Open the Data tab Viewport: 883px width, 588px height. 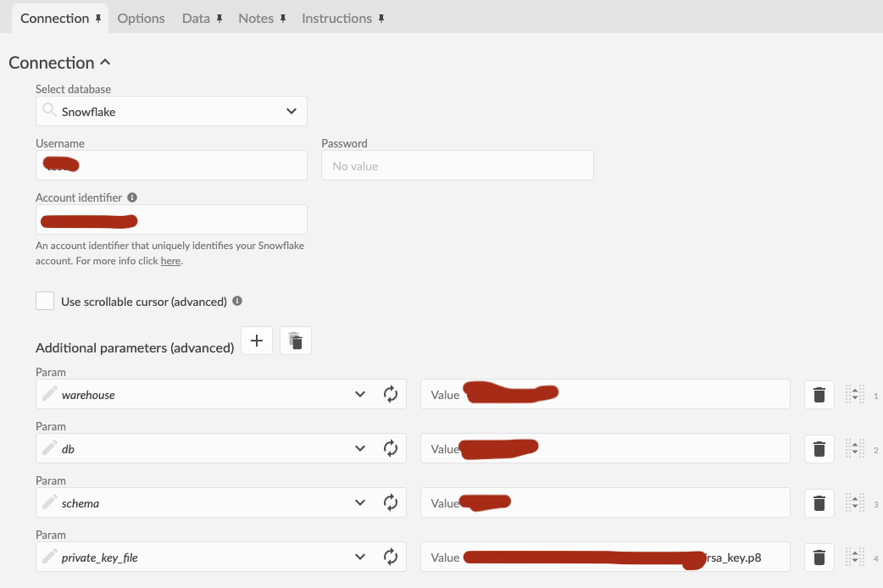pos(196,19)
